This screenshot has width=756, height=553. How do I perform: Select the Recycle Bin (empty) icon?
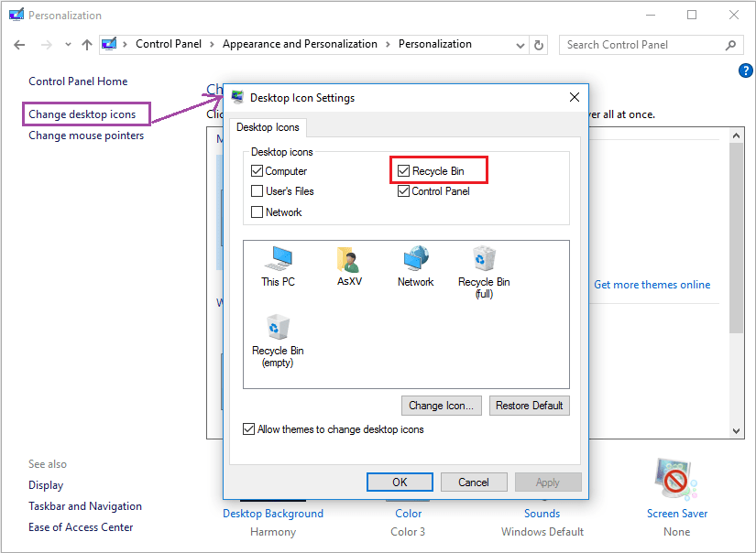(278, 328)
